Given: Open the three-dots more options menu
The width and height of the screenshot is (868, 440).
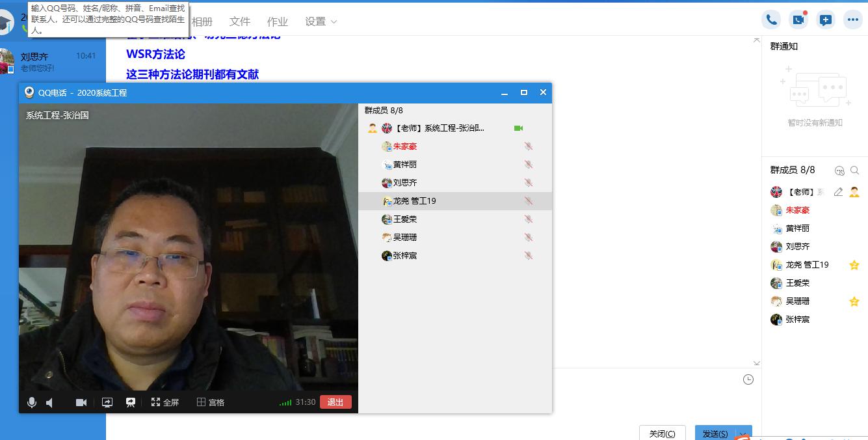Looking at the screenshot, I should coord(852,20).
